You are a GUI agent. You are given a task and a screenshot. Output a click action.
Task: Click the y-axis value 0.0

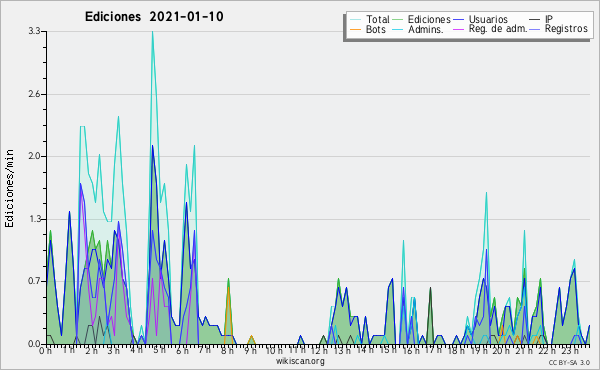tap(34, 344)
